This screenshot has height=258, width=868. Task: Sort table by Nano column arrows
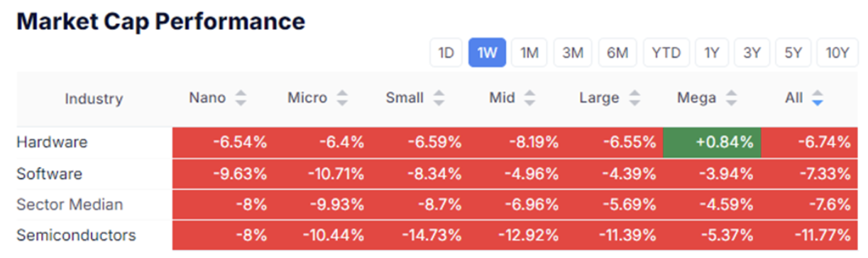pos(241,99)
